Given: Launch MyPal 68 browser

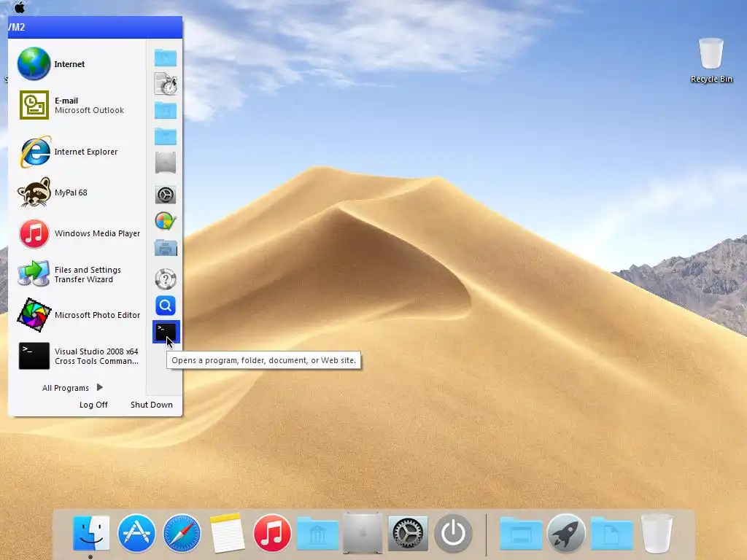Looking at the screenshot, I should 77,192.
